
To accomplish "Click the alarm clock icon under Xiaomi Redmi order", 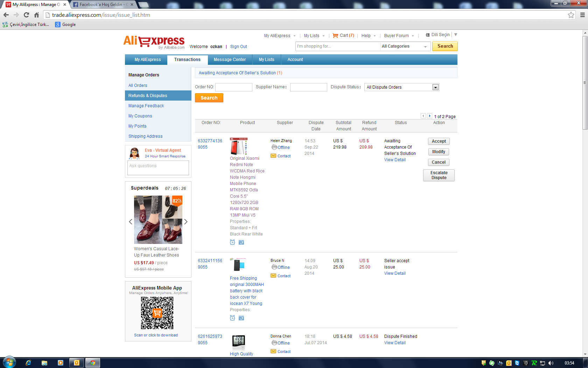I will tap(232, 242).
